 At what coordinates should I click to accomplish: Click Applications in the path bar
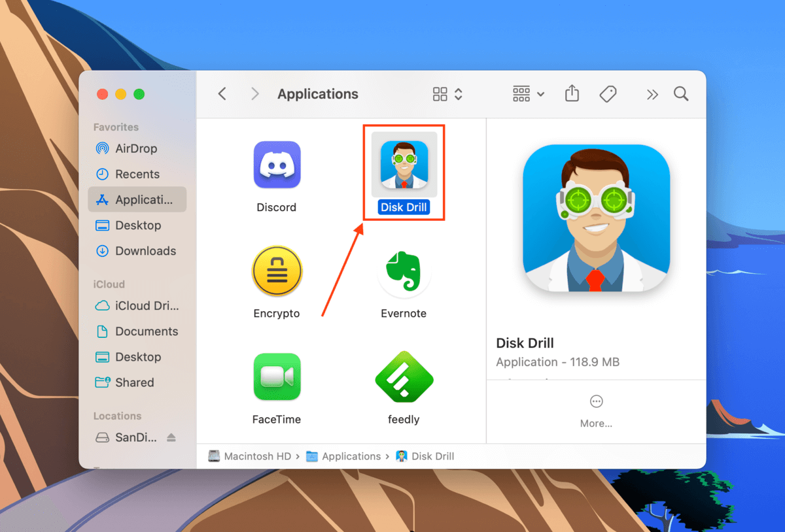click(x=343, y=456)
